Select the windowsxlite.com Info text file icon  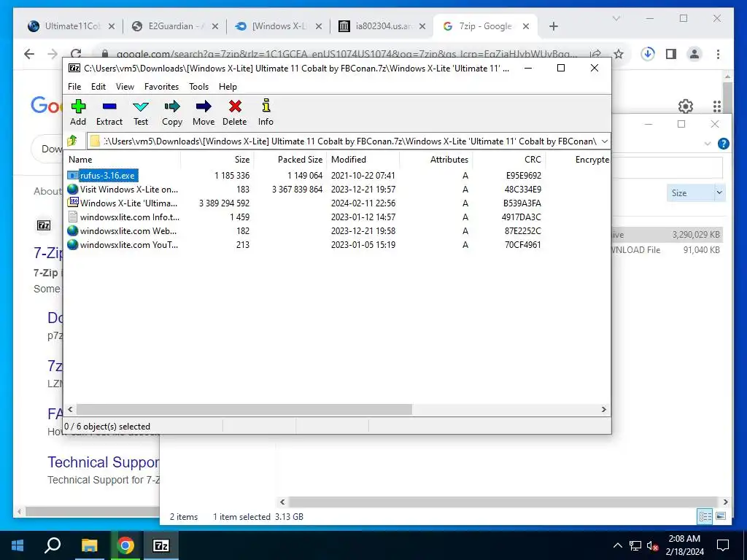pos(73,217)
